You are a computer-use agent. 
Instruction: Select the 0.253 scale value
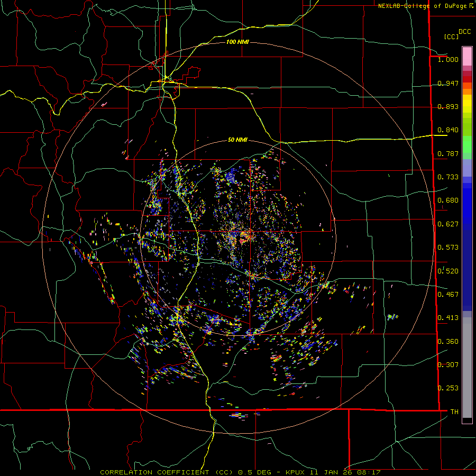(x=448, y=388)
